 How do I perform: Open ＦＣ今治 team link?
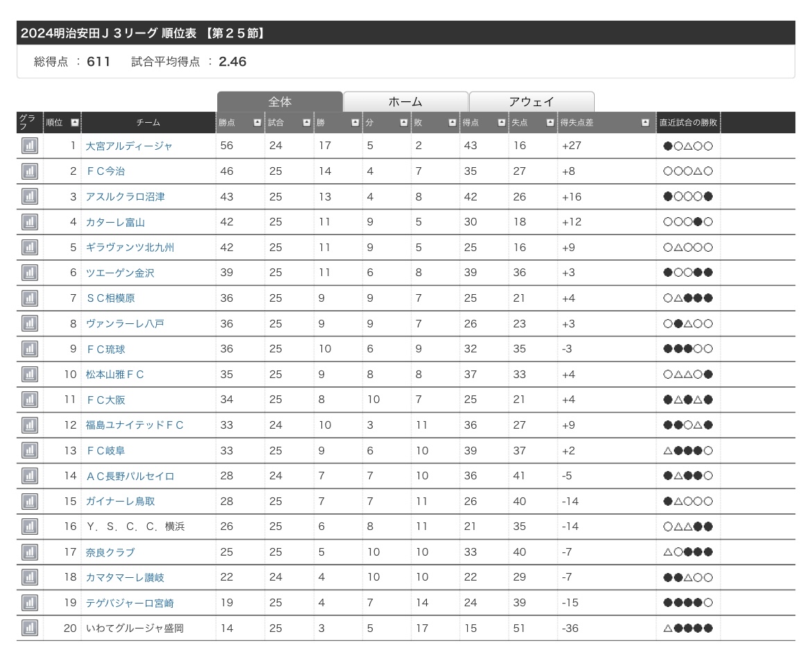(105, 171)
